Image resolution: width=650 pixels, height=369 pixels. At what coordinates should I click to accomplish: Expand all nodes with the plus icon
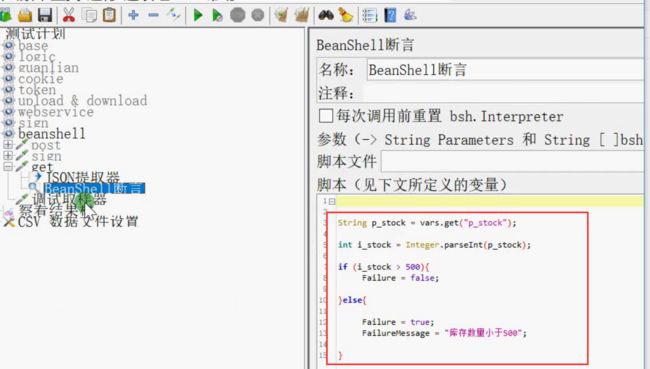pyautogui.click(x=133, y=15)
